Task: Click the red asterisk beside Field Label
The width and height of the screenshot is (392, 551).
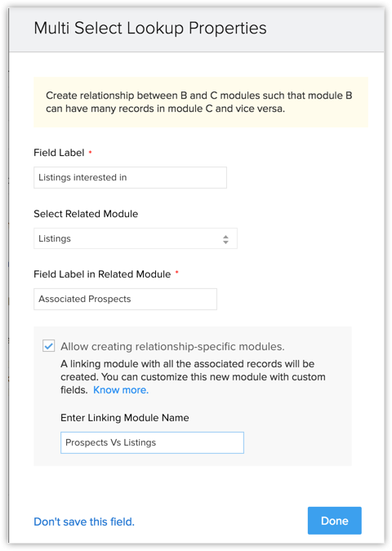Action: click(x=91, y=152)
